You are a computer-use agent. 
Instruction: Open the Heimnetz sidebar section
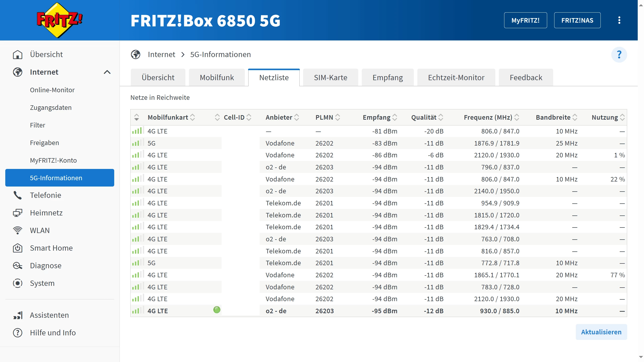(46, 213)
